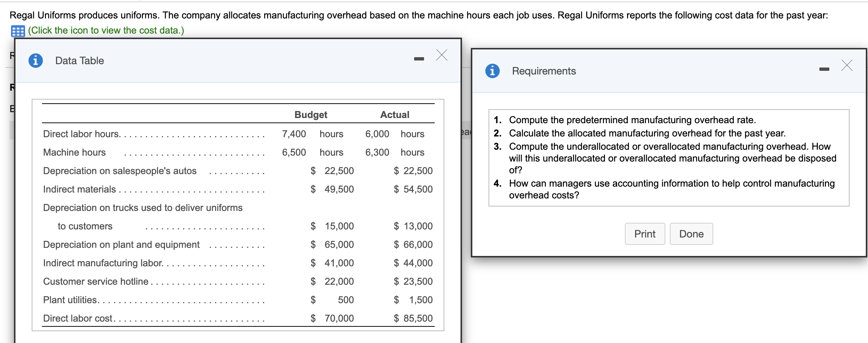Print the requirements list
868x343 pixels.
click(x=645, y=234)
